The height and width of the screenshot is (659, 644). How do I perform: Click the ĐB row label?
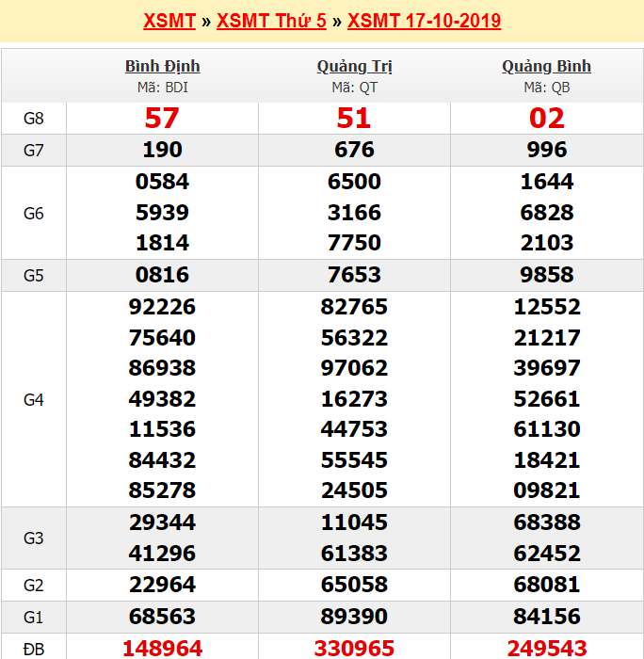(x=34, y=650)
